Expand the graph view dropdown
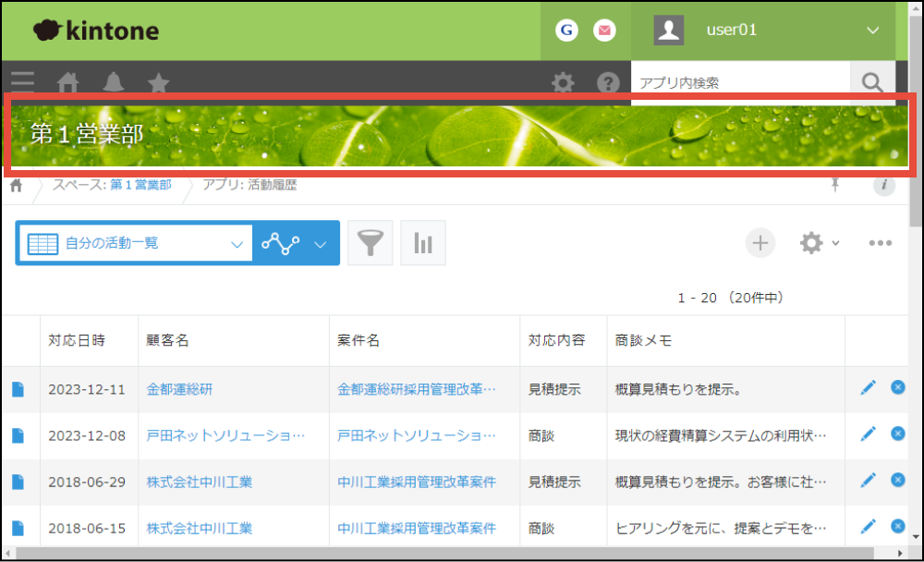Viewport: 924px width, 562px height. [x=321, y=244]
